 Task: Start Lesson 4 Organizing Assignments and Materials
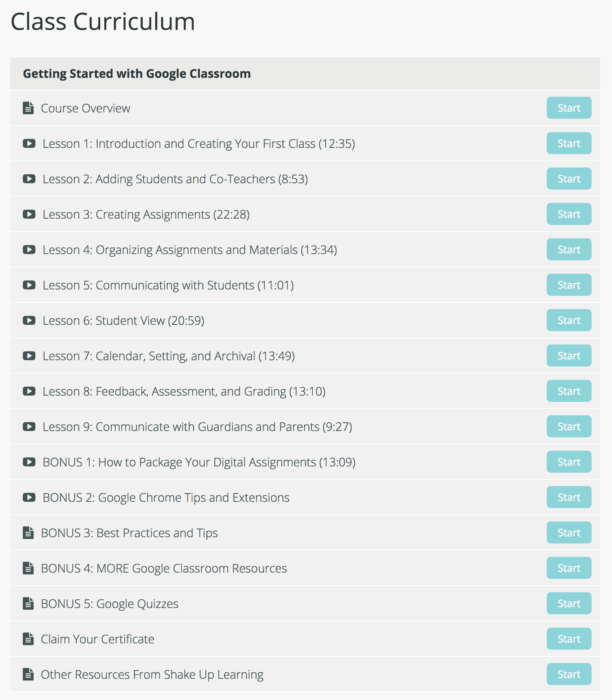(569, 249)
